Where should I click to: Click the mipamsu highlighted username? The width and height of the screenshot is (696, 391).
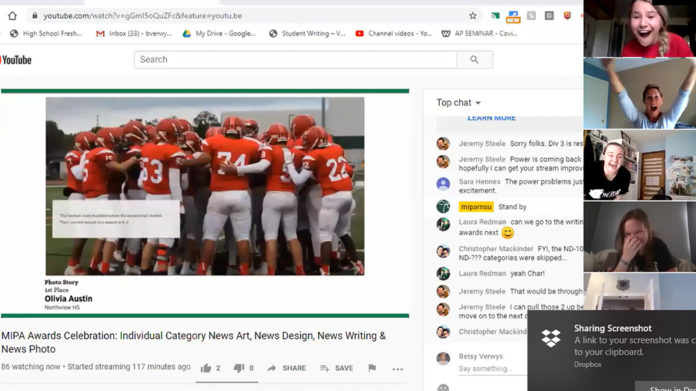point(476,207)
